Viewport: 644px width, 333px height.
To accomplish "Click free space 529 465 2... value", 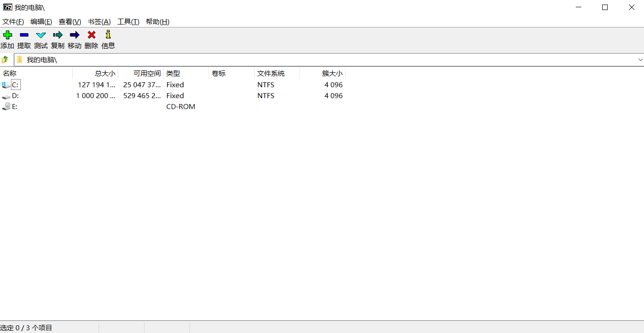I will pos(142,96).
